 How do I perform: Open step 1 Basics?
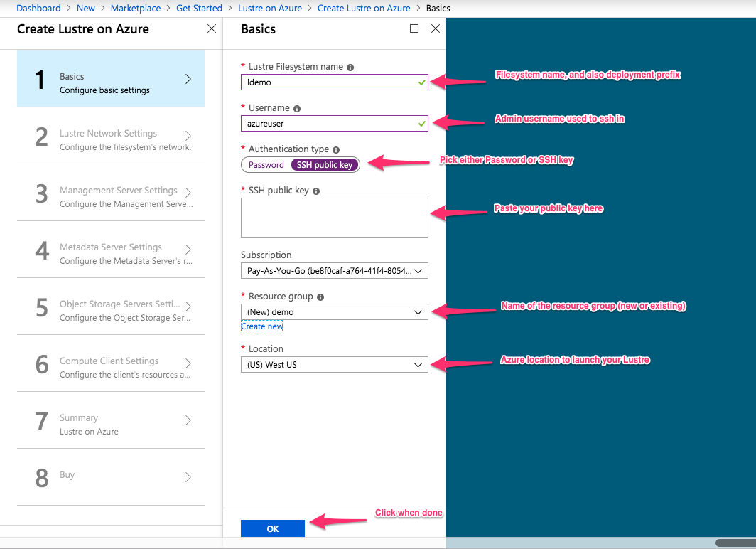(110, 79)
